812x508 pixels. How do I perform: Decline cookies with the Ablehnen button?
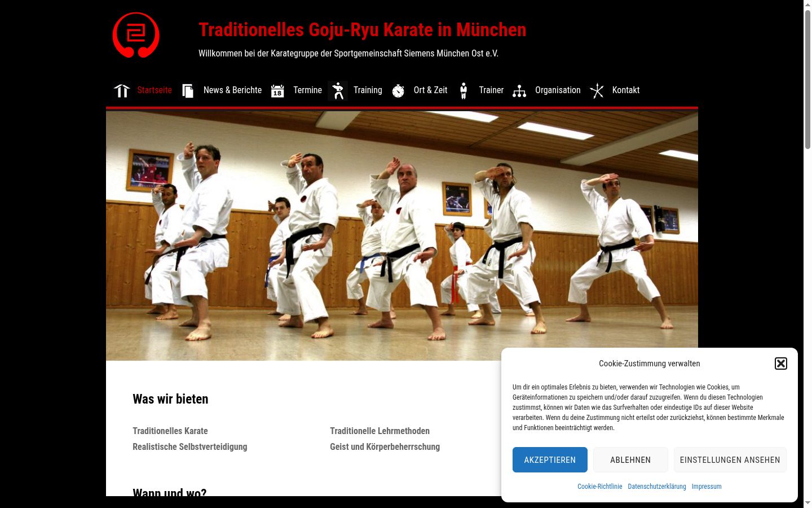[630, 460]
